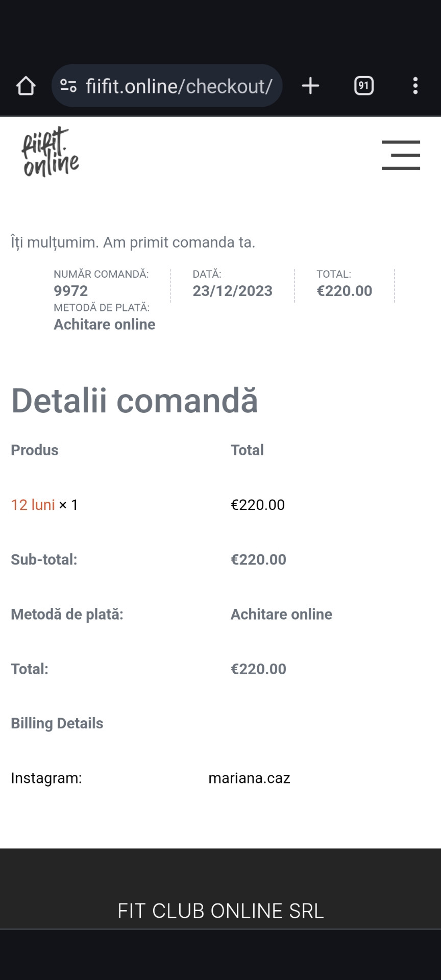
Task: Select the order number 9972
Action: coord(71,291)
